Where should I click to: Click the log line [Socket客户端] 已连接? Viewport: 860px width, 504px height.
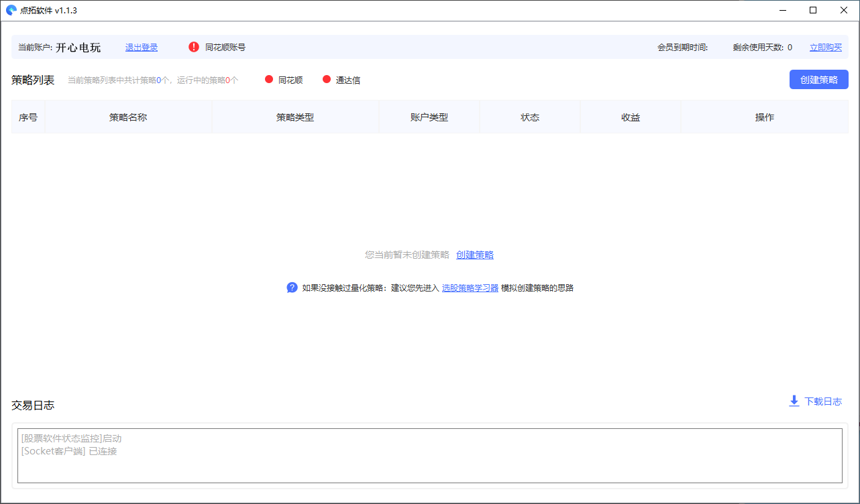coord(69,451)
